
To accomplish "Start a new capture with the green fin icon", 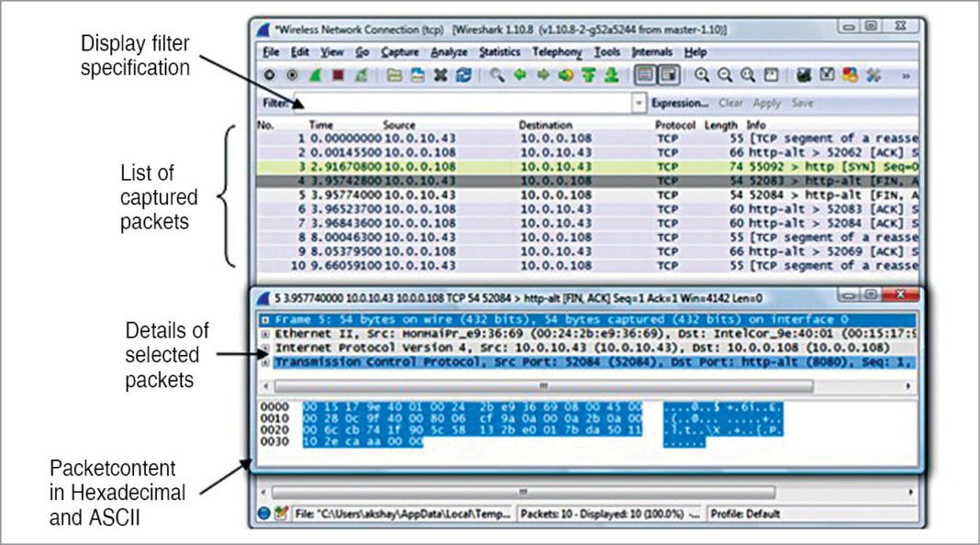I will (314, 76).
